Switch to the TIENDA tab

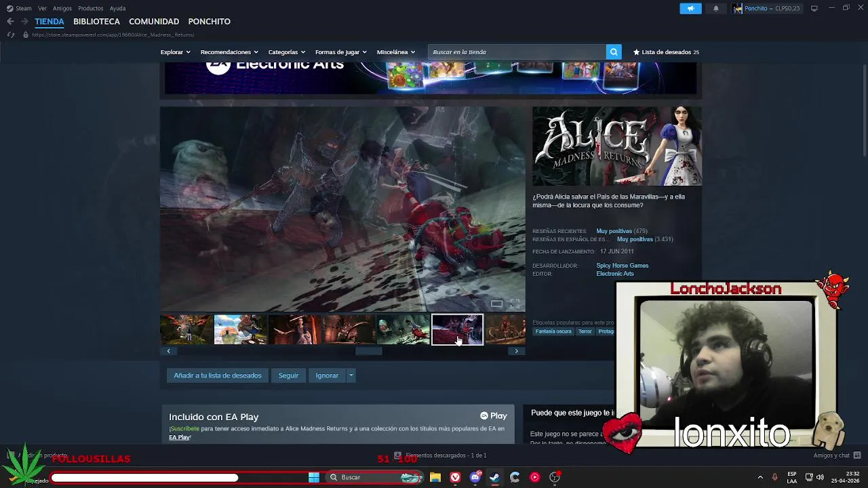point(50,22)
